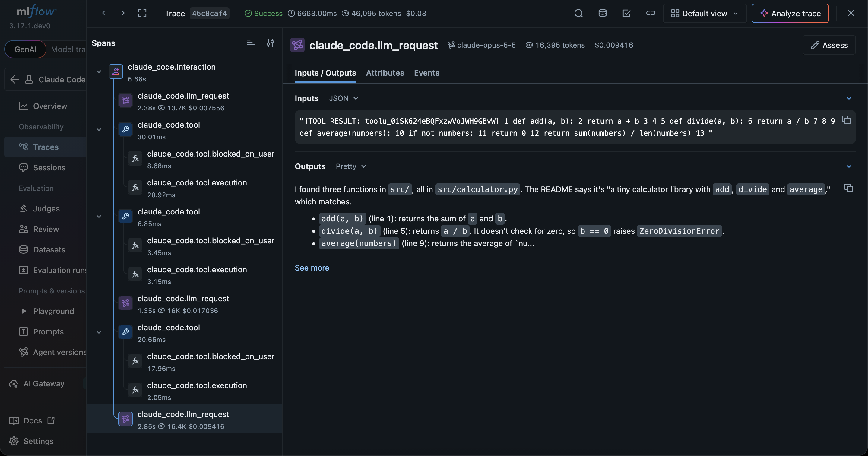Image resolution: width=868 pixels, height=456 pixels.
Task: Go to next trace with right arrow
Action: 123,14
